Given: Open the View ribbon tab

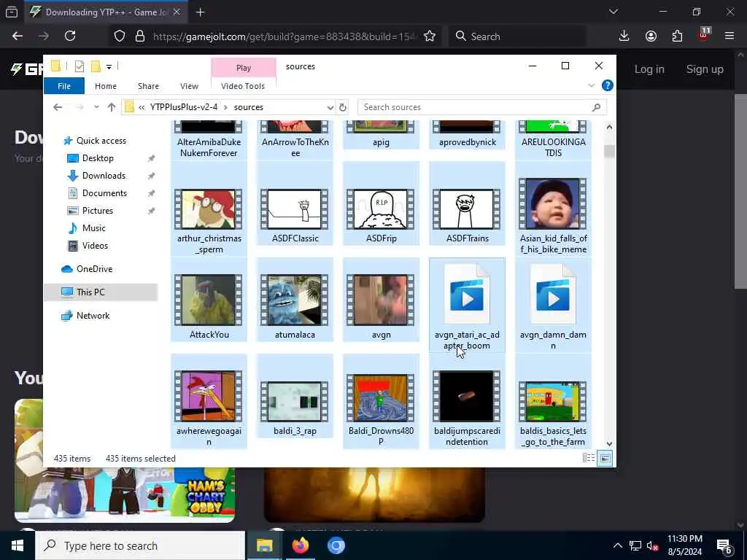Looking at the screenshot, I should [189, 86].
